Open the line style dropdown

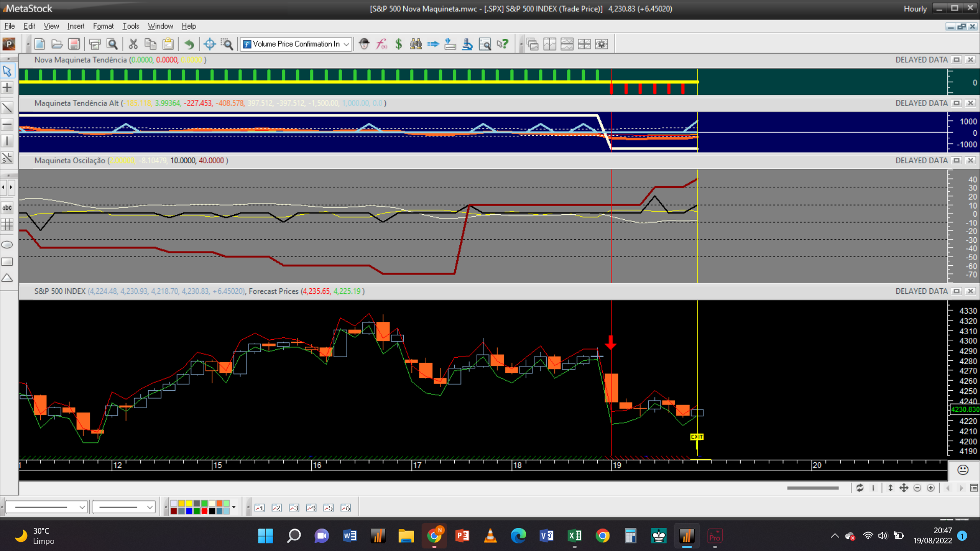[x=82, y=507]
